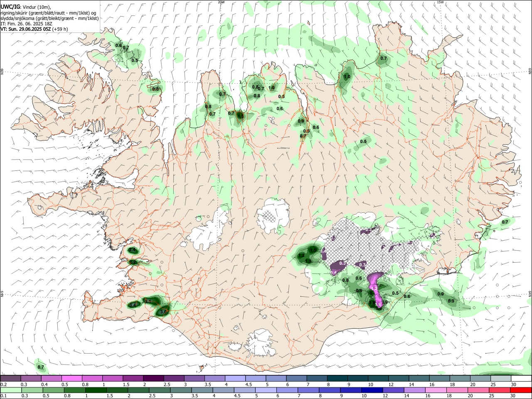Click the "3.0" rainfall value label

pyautogui.click(x=163, y=311)
